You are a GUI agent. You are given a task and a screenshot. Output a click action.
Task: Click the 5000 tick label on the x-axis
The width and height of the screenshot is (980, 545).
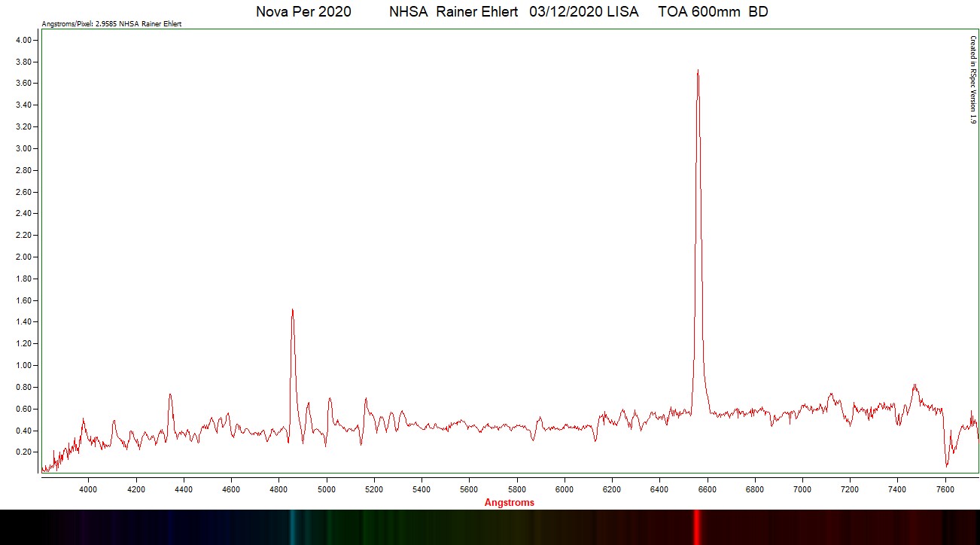326,489
